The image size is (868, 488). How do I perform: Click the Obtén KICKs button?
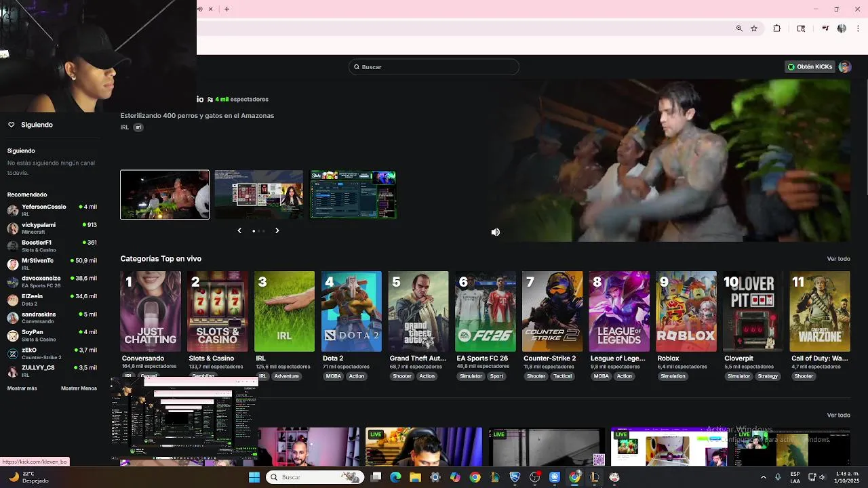[x=810, y=67]
